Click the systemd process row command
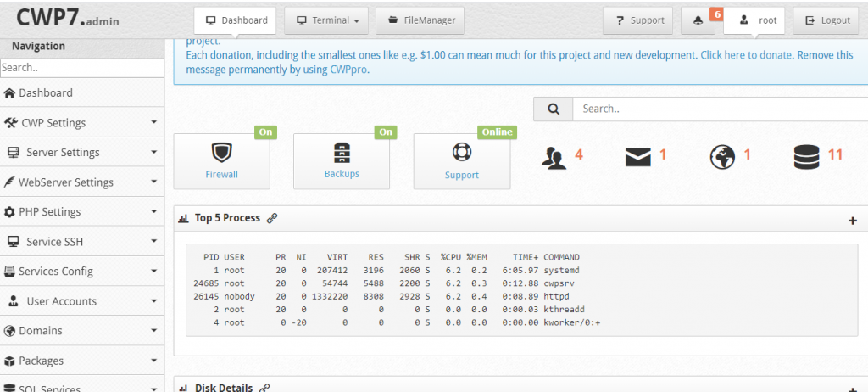868x392 pixels. click(x=562, y=270)
